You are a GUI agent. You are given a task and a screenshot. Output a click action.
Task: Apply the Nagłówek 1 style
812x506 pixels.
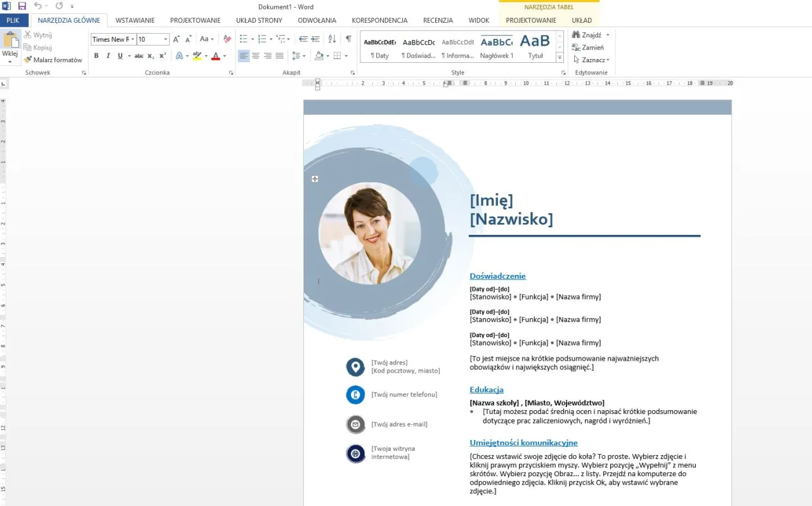[x=497, y=46]
